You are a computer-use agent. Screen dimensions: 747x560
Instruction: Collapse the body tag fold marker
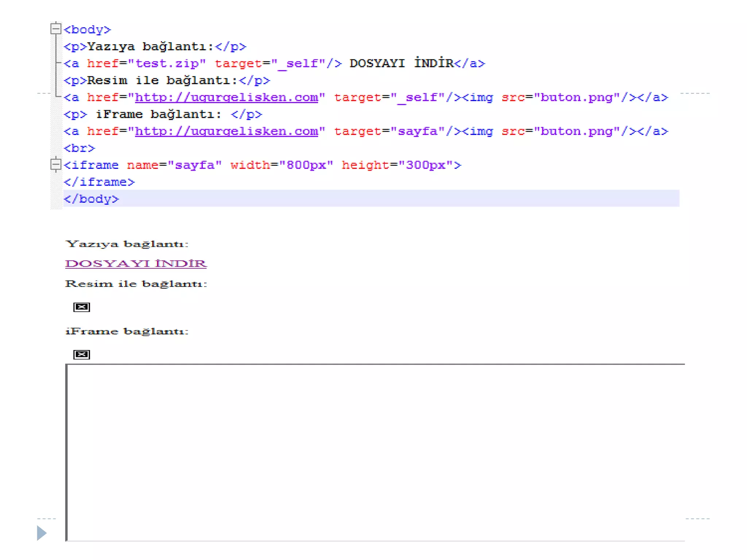(55, 28)
